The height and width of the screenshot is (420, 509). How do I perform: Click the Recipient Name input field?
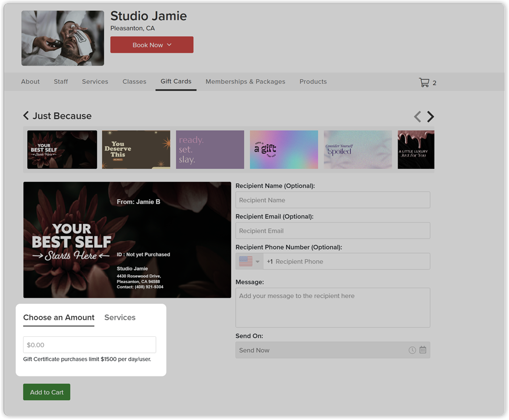click(x=333, y=200)
